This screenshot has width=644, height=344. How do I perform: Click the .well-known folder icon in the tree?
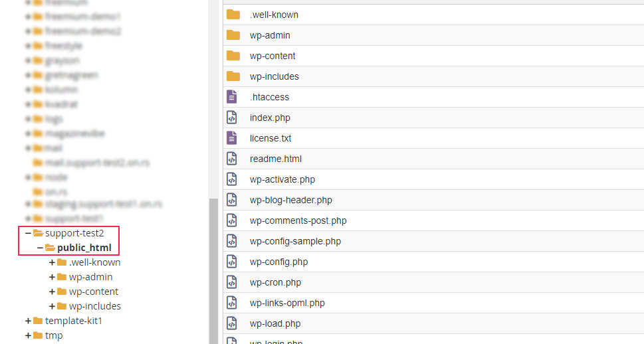pos(62,262)
